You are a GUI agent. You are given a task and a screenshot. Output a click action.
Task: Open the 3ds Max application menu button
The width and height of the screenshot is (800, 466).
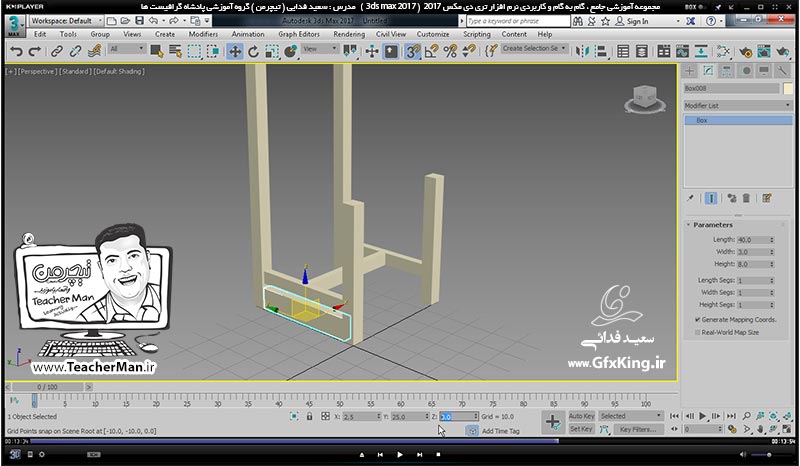point(14,26)
